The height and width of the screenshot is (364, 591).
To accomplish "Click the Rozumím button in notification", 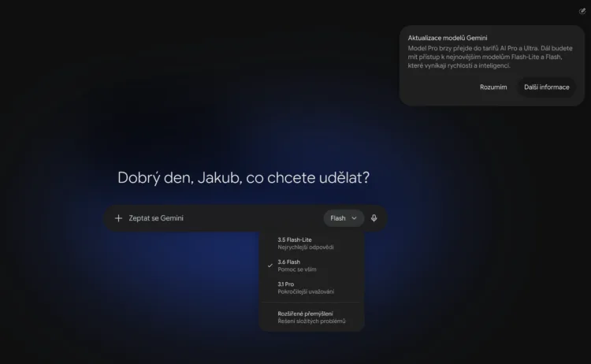I will (x=493, y=87).
